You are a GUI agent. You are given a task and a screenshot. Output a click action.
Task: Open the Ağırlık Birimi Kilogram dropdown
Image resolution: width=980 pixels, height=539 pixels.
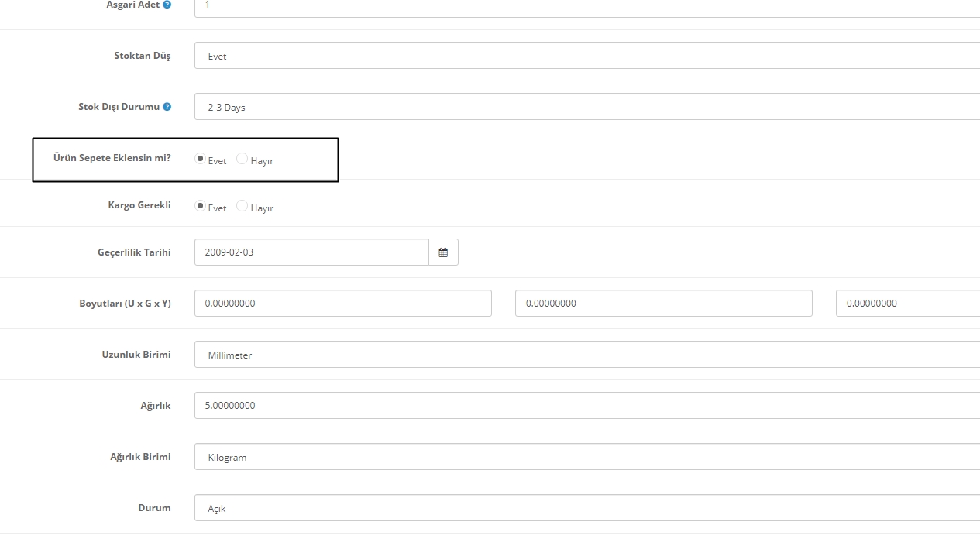[x=587, y=457]
